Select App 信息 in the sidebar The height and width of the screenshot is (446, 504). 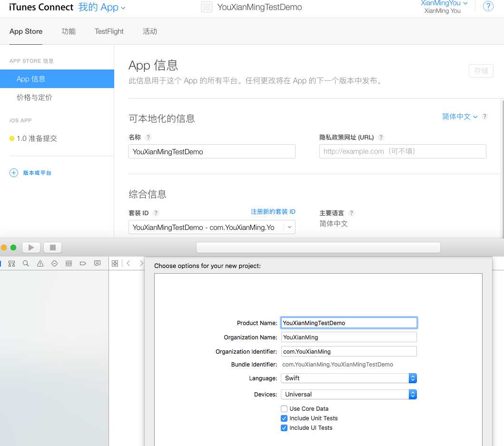coord(57,79)
